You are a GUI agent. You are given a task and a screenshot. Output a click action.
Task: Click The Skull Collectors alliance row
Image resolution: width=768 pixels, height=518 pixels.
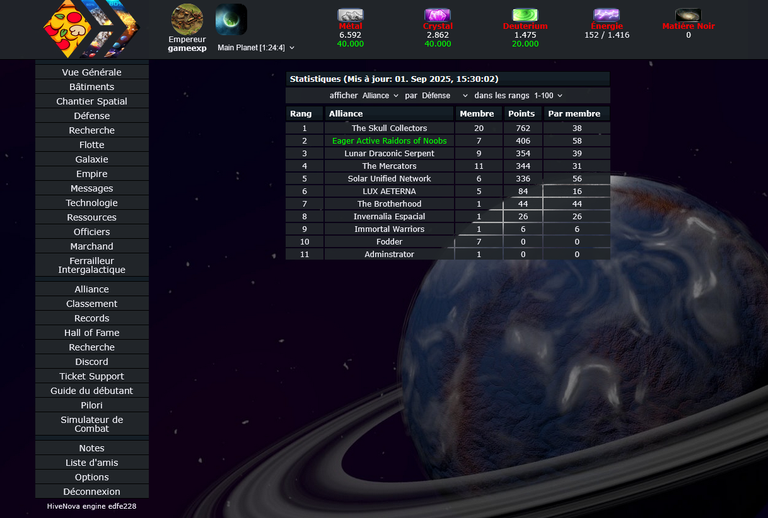point(448,128)
